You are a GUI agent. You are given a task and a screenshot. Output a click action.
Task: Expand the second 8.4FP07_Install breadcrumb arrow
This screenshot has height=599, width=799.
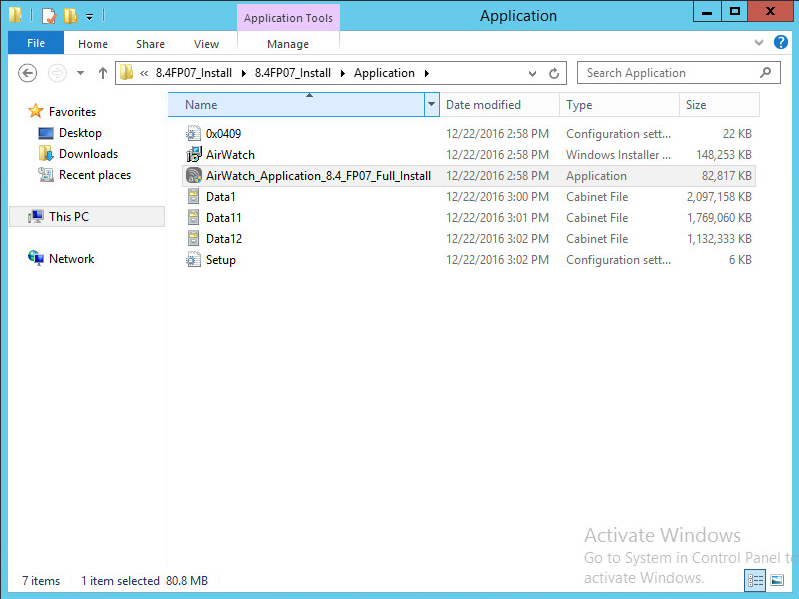[342, 73]
